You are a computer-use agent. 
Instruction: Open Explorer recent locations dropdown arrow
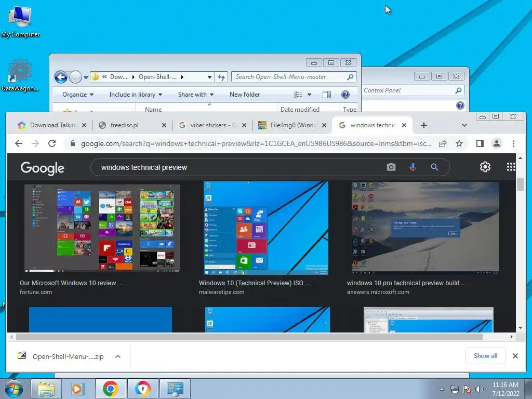point(86,77)
